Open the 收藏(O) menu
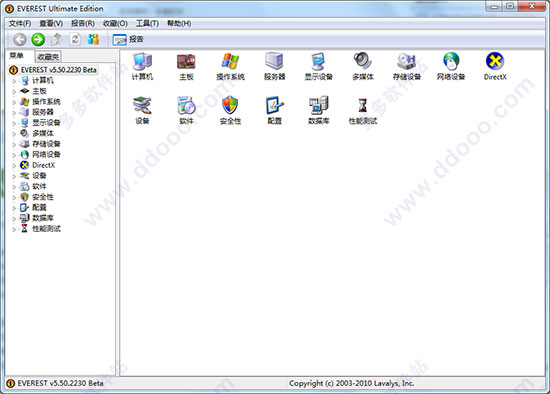Image resolution: width=550 pixels, height=394 pixels. [x=115, y=23]
